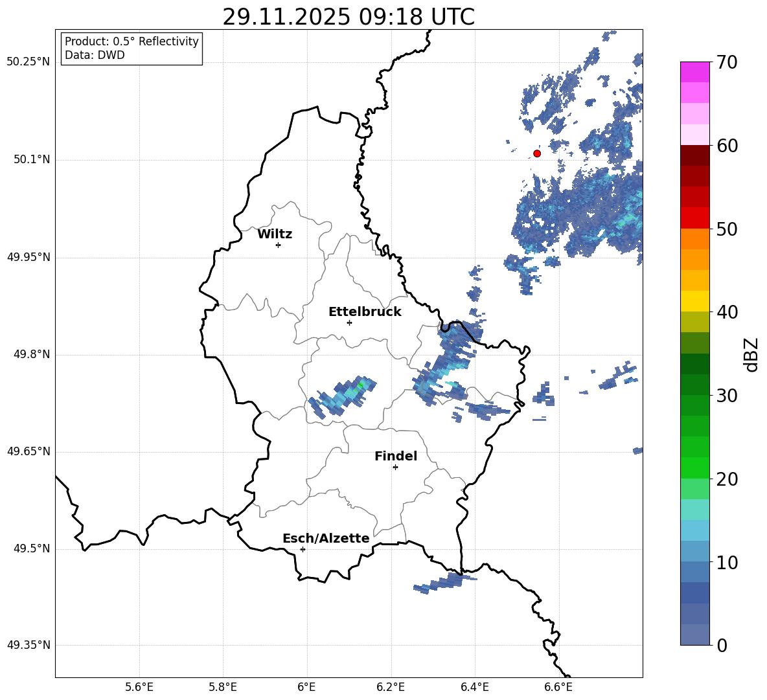Click the bright green colorbar segment above 20
Image resolution: width=767 pixels, height=700 pixels.
tap(694, 468)
